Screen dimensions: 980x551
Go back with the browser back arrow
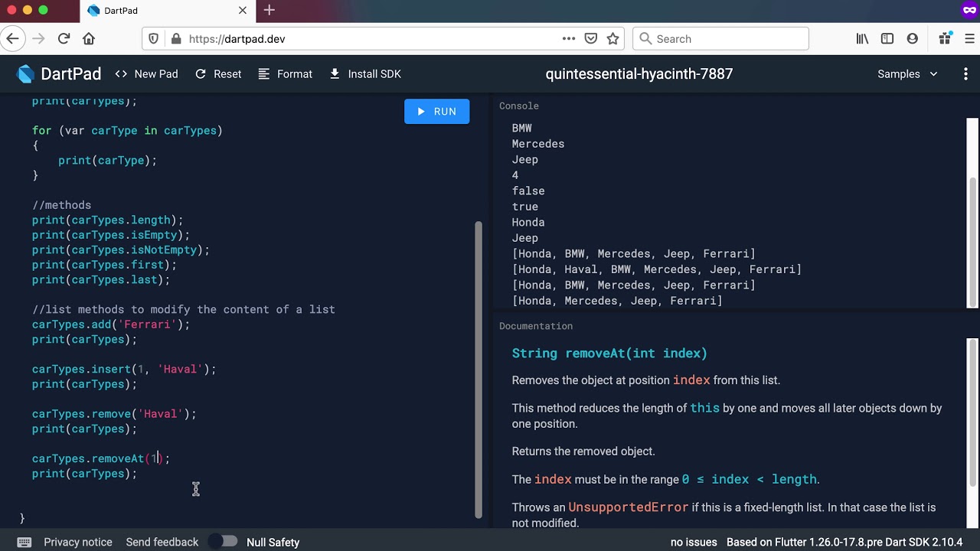13,38
